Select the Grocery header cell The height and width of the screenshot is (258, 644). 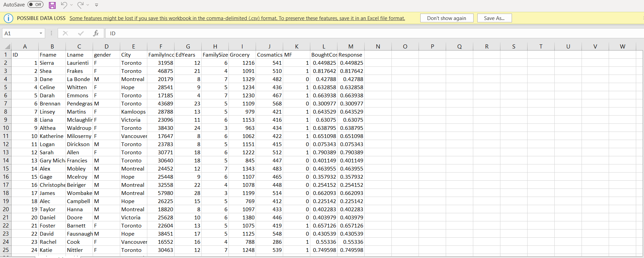pyautogui.click(x=242, y=55)
